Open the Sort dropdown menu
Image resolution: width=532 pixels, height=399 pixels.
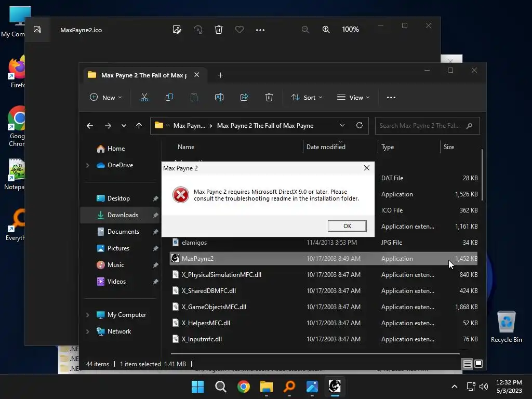307,97
